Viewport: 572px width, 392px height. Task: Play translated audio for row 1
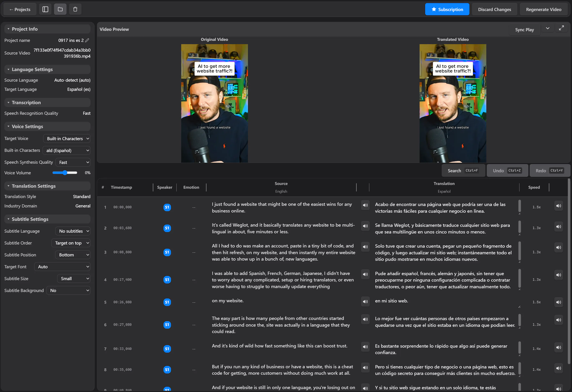pos(559,206)
